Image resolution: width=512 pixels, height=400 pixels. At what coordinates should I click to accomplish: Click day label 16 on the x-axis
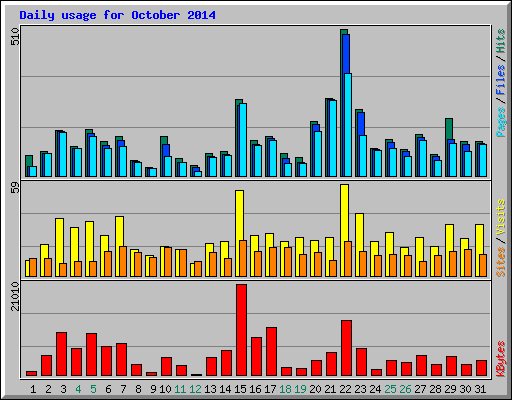(255, 389)
